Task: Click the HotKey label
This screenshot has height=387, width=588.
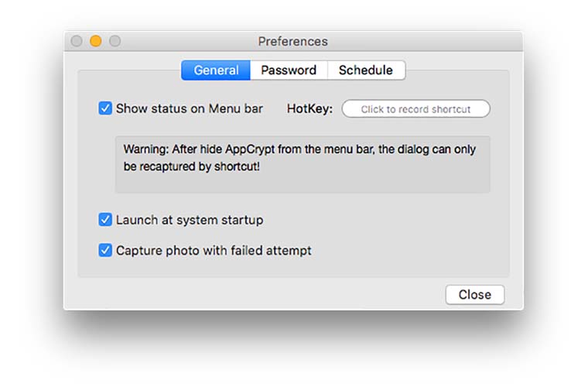Action: pos(309,109)
